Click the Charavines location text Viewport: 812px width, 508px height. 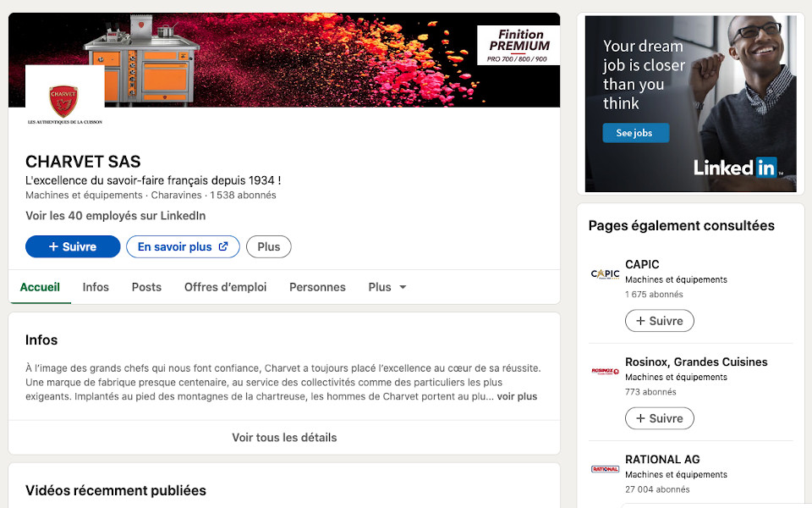pyautogui.click(x=176, y=196)
